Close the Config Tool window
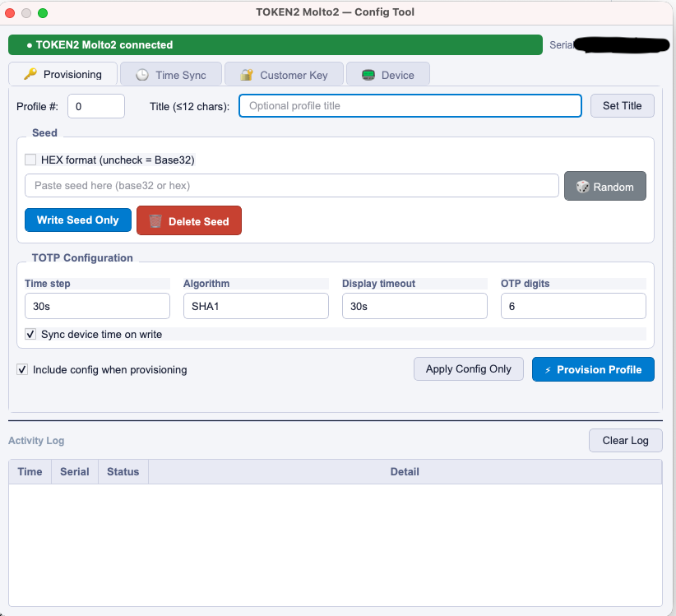The width and height of the screenshot is (676, 616). 10,13
